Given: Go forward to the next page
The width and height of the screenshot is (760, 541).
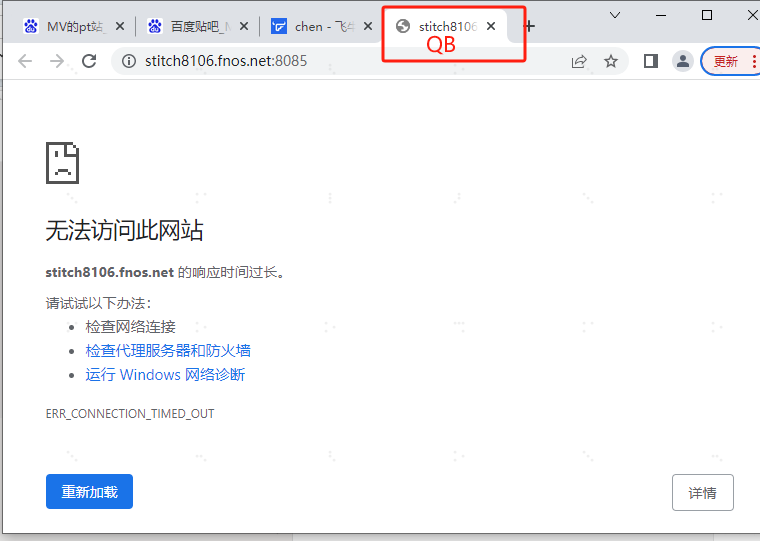Looking at the screenshot, I should point(57,61).
